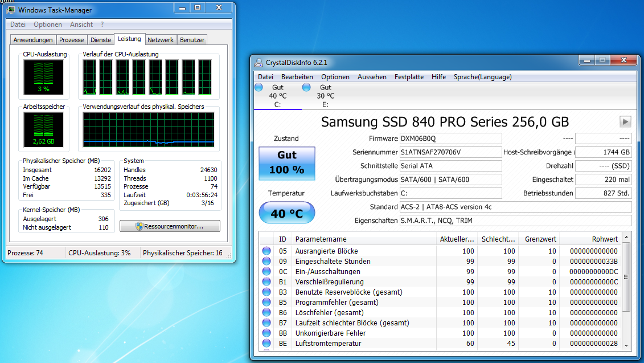Click the CrystalDiskInfo title bar icon
Viewport: 644px width, 363px height.
pos(259,63)
